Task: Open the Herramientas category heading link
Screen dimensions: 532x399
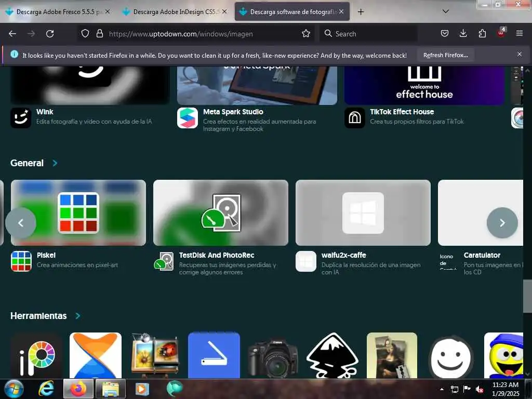Action: coord(38,316)
